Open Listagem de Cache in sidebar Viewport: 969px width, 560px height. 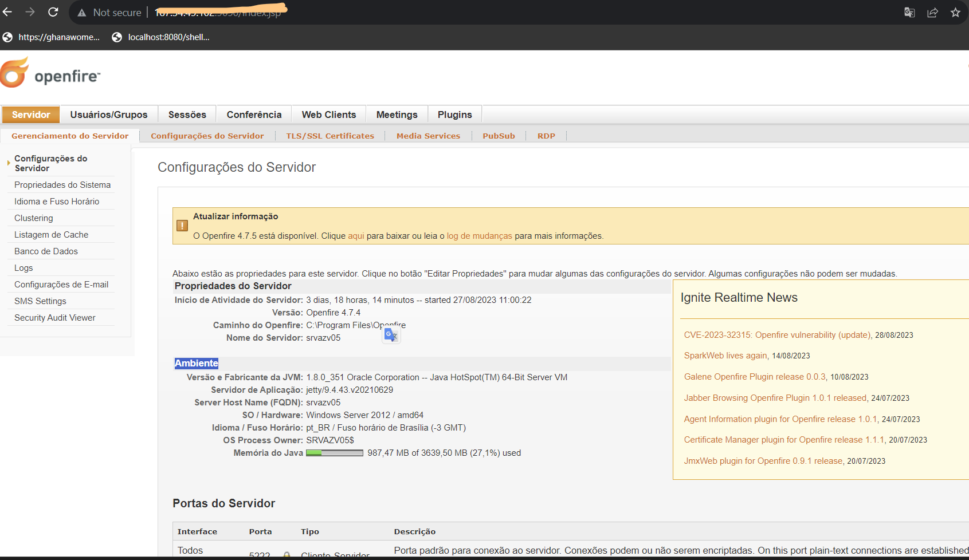click(x=52, y=235)
